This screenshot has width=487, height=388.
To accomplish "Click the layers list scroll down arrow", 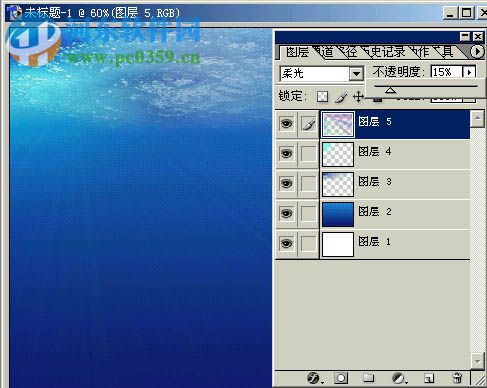I will coord(477,361).
